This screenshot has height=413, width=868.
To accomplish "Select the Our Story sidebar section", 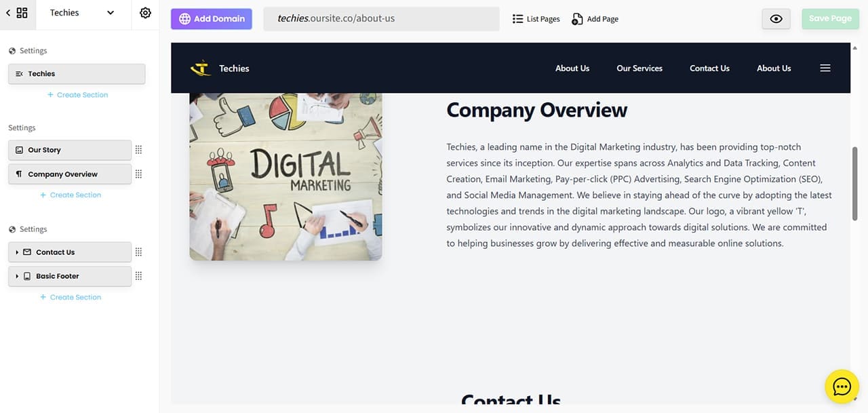I will tap(70, 150).
